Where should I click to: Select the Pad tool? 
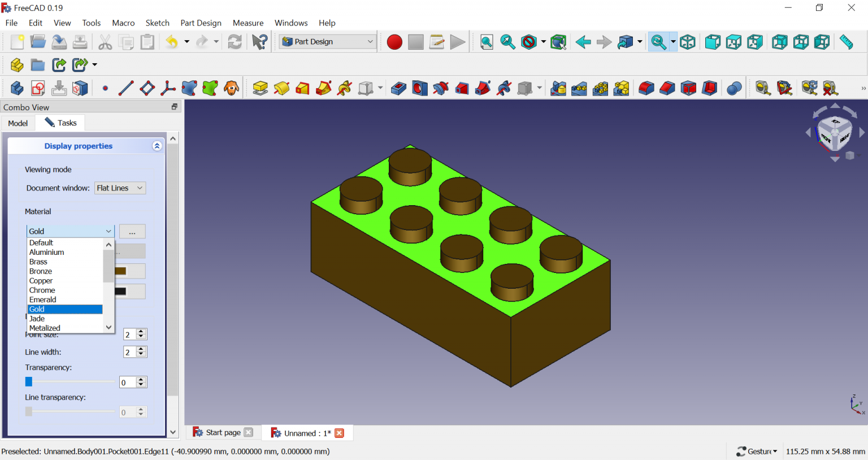pos(260,89)
